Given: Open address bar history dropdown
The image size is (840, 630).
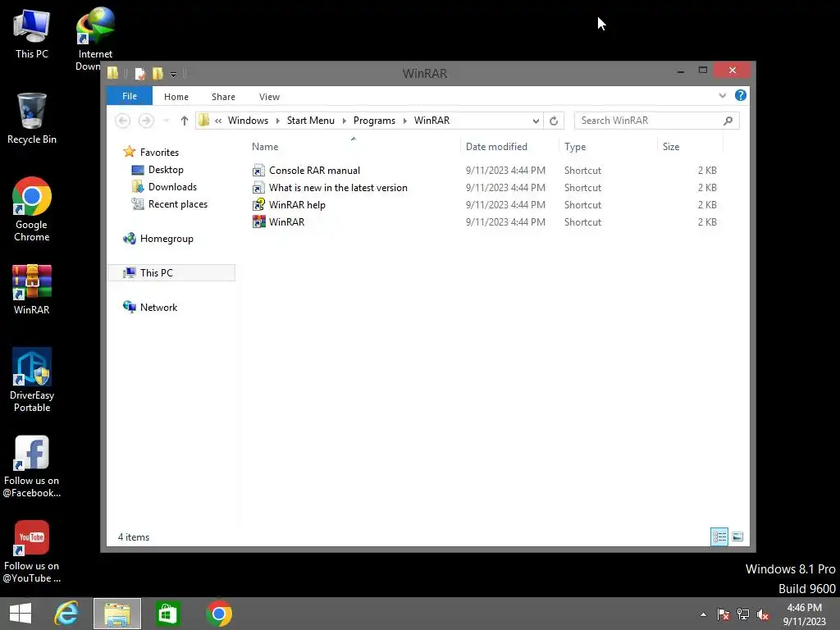Looking at the screenshot, I should click(536, 121).
